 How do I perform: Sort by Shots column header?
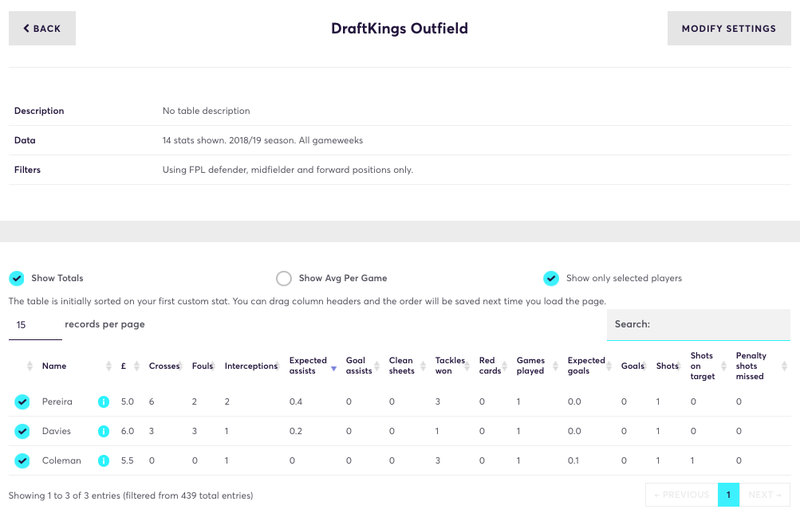(667, 366)
